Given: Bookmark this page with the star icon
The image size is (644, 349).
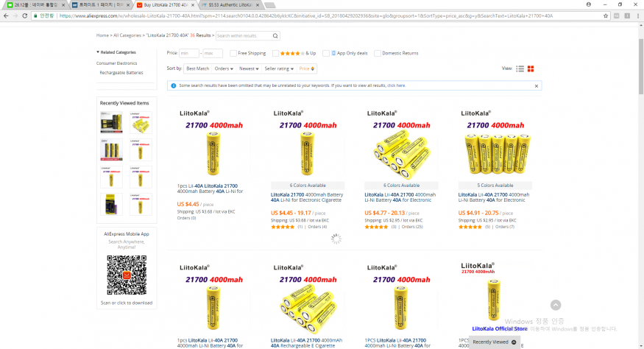Looking at the screenshot, I should coord(606,15).
